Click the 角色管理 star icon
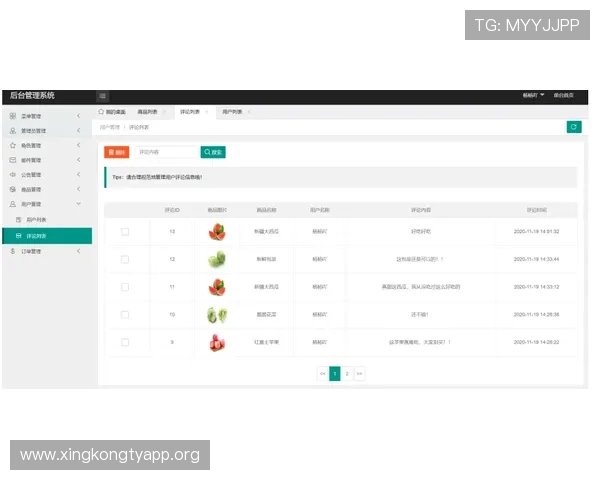 13,145
